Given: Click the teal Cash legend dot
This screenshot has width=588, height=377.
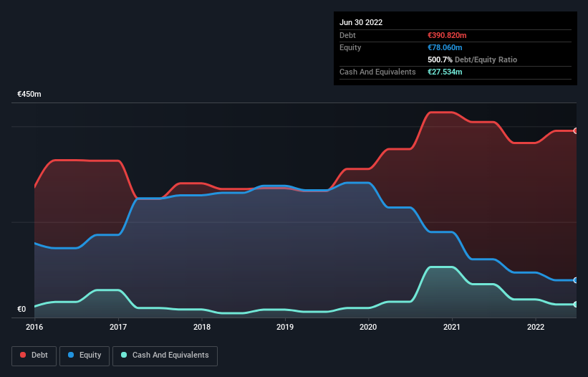Looking at the screenshot, I should [124, 355].
